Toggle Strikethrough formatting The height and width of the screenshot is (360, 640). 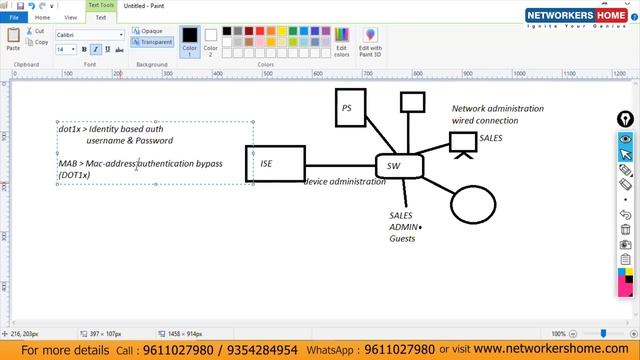click(119, 49)
